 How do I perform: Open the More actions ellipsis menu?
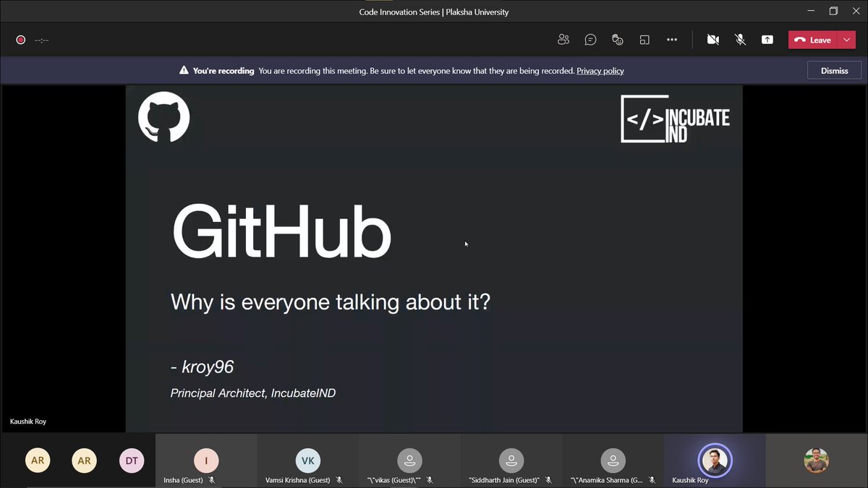click(x=672, y=40)
